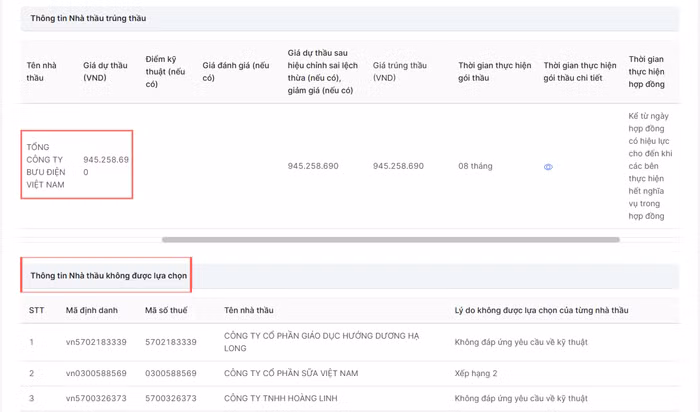The height and width of the screenshot is (412, 700).
Task: Select identifier vn5700326373
Action: [x=96, y=398]
